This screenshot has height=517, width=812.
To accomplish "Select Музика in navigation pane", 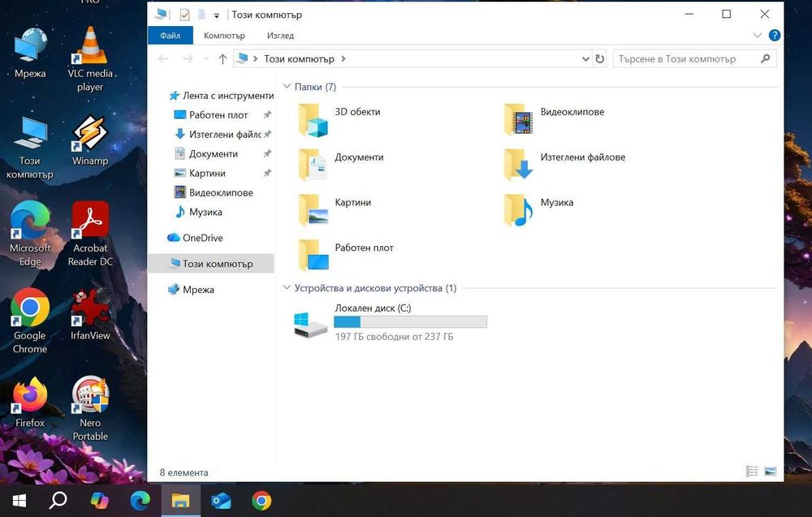I will click(199, 212).
